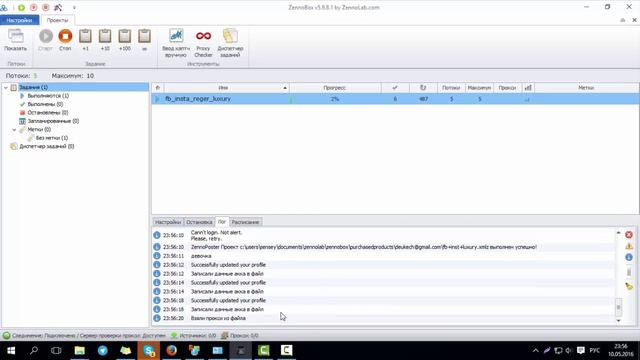Click the first red quick-access icon
640x360 pixels.
coord(33,7)
